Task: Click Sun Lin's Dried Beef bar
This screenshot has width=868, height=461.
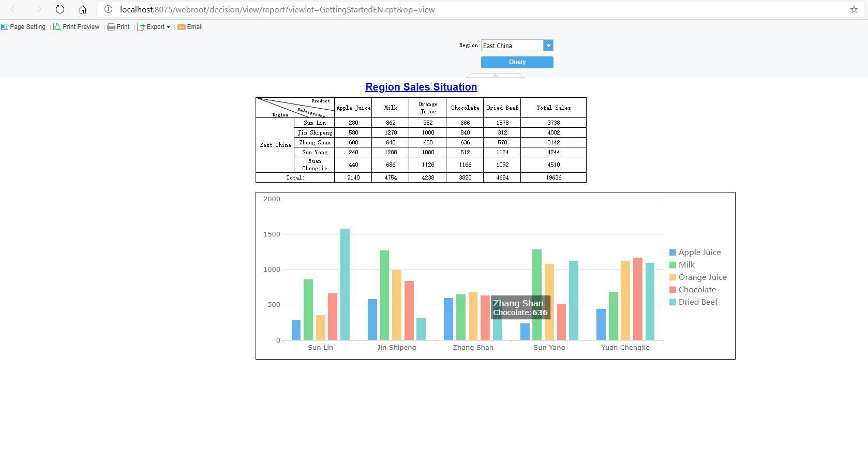Action: pyautogui.click(x=345, y=285)
